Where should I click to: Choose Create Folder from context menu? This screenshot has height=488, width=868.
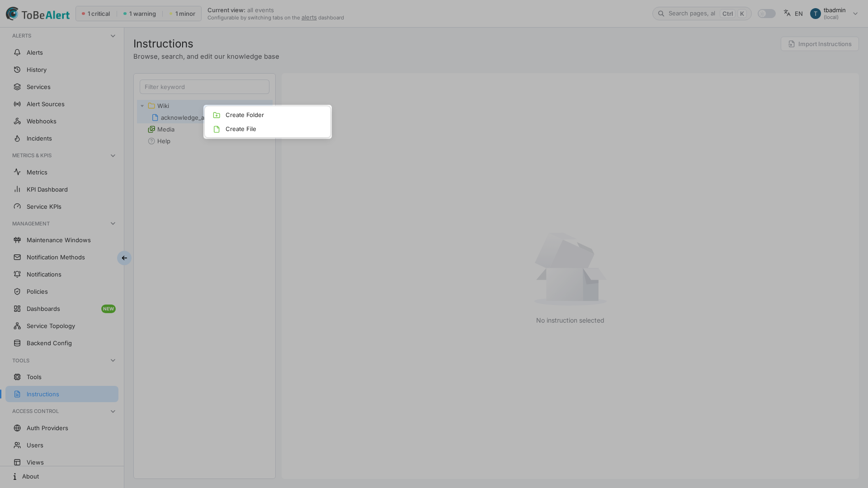click(268, 115)
